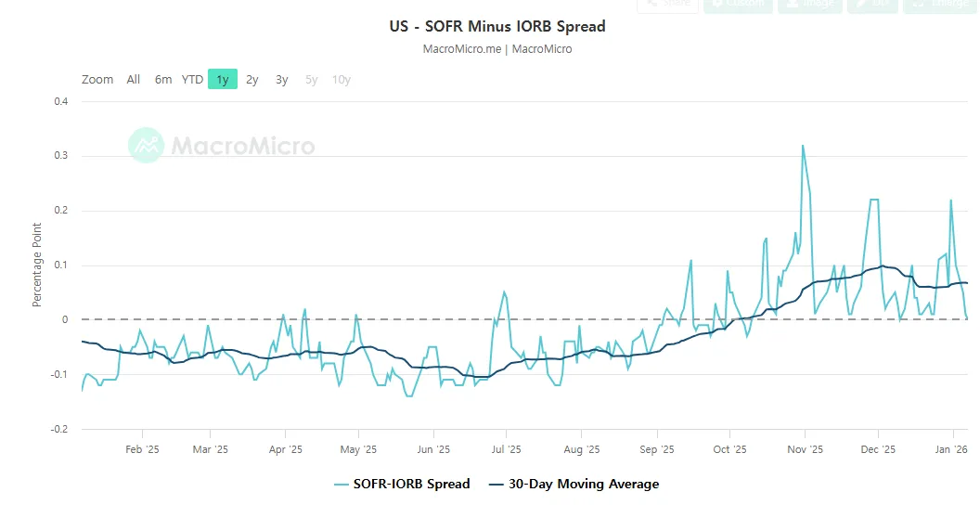The width and height of the screenshot is (980, 505).
Task: Open the DIY pencil chart editor
Action: click(x=871, y=4)
